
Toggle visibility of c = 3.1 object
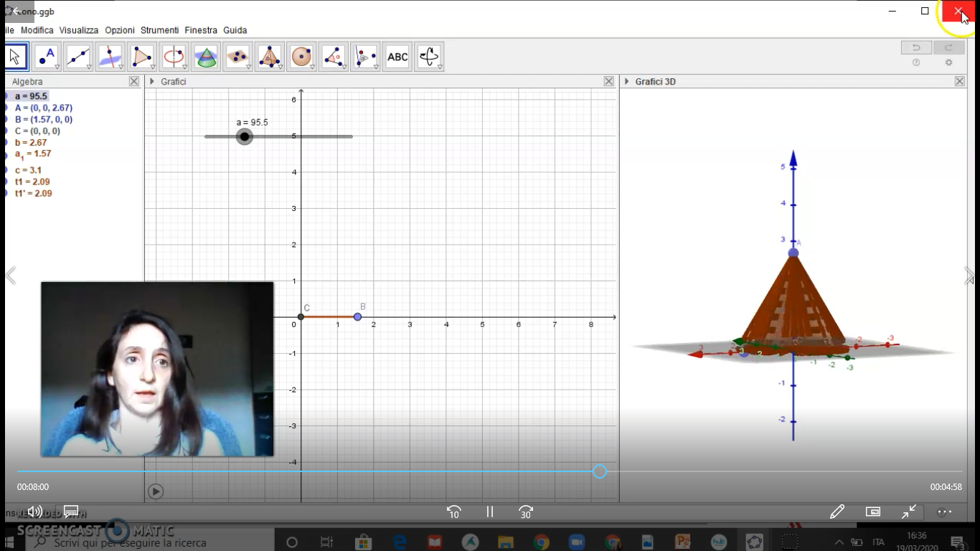pyautogui.click(x=6, y=171)
